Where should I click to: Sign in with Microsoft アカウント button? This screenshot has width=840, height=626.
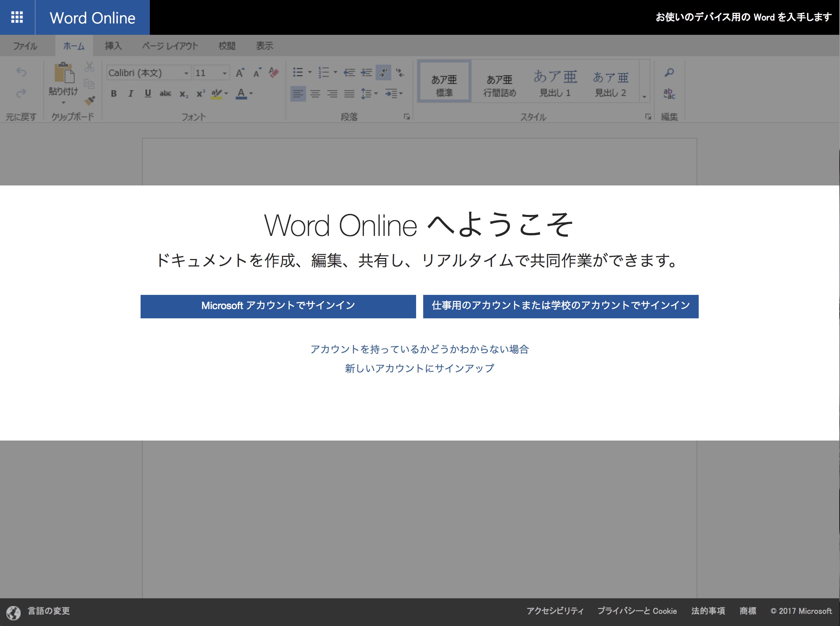pyautogui.click(x=277, y=305)
